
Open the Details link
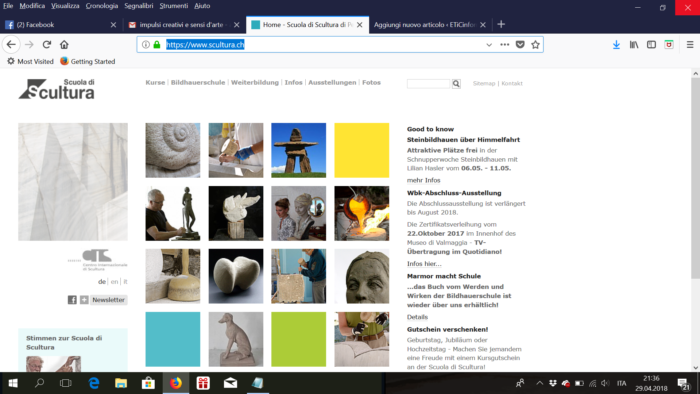pos(417,317)
